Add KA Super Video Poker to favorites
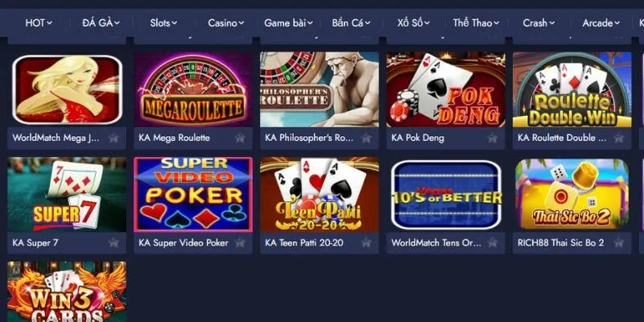The image size is (644, 322). pyautogui.click(x=240, y=243)
